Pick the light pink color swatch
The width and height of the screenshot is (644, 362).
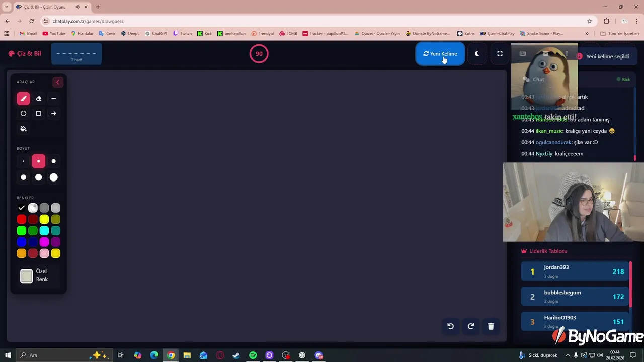pos(44,254)
